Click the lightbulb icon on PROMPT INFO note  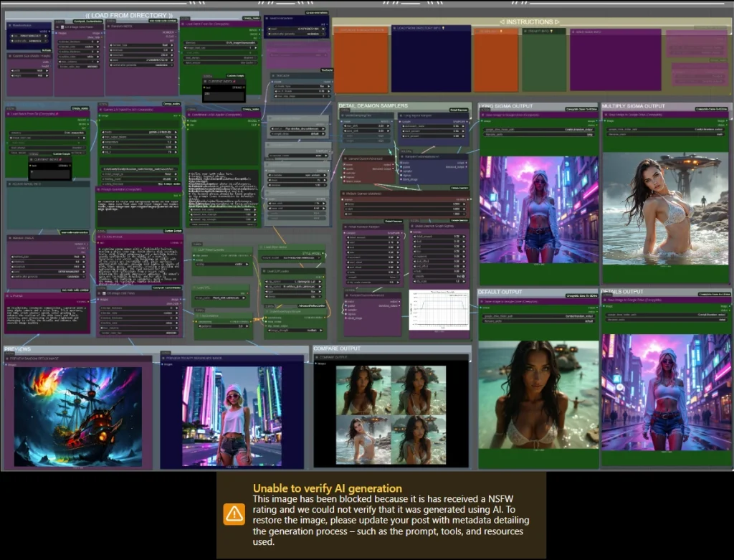coord(551,31)
